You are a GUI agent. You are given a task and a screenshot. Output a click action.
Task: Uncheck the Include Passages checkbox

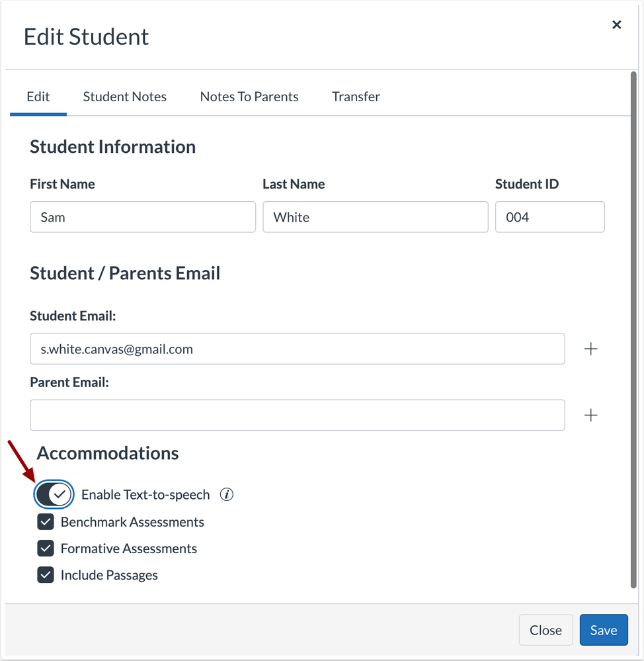(x=46, y=575)
